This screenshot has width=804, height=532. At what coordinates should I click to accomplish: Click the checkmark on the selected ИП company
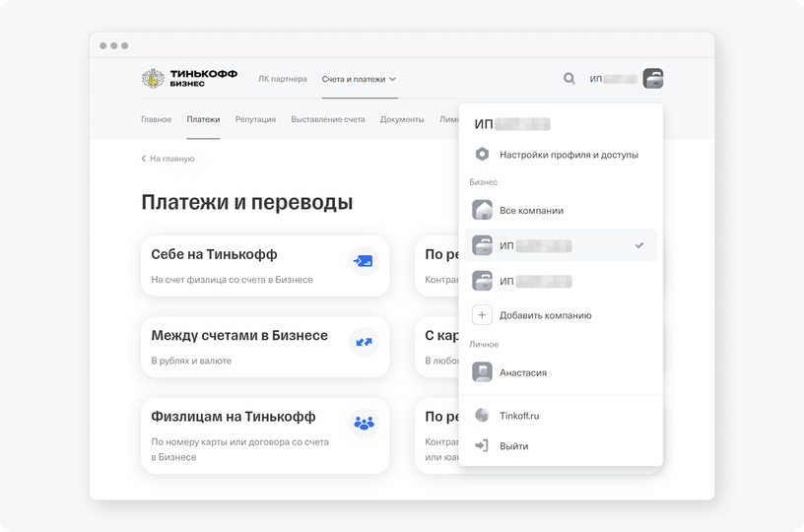pyautogui.click(x=638, y=245)
